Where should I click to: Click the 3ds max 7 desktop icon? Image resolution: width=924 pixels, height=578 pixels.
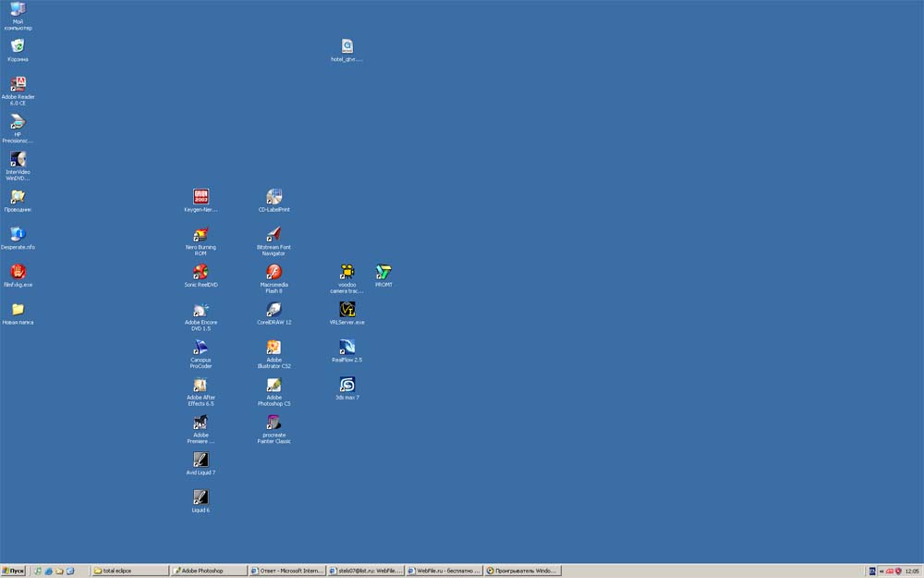(346, 385)
